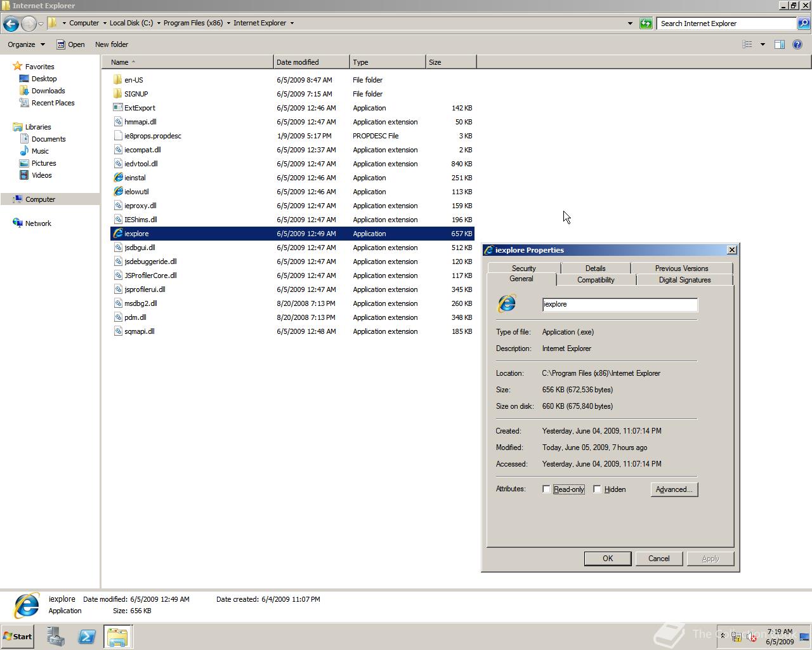Click the search magnifier icon
The width and height of the screenshot is (812, 650).
[804, 23]
